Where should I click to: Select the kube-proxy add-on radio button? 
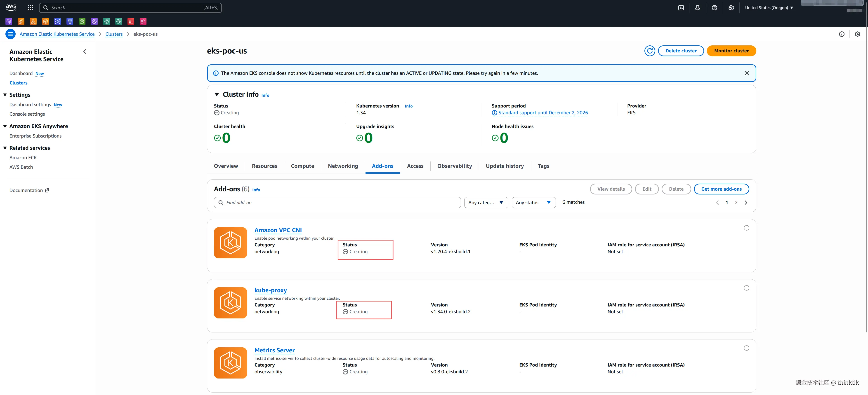[746, 288]
